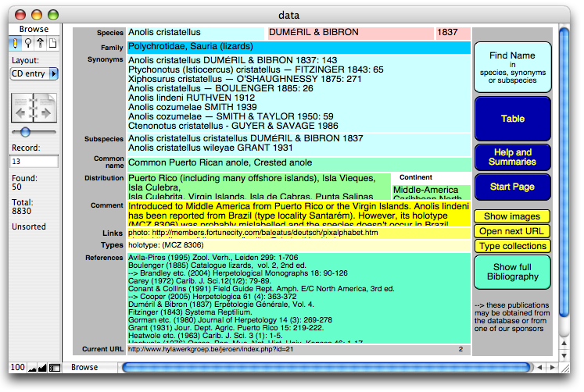Select reference Fitzinger (1843) Systema Reptilium
The height and width of the screenshot is (392, 584).
pyautogui.click(x=190, y=312)
